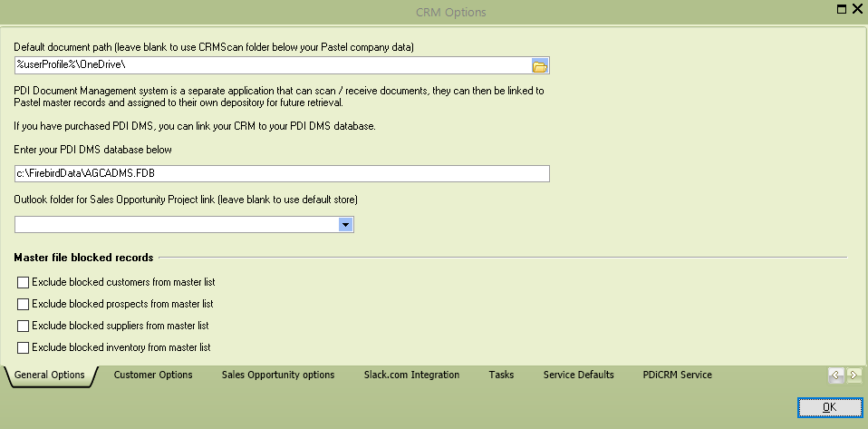Select the PDiCRM Service tab
Viewport: 868px width, 429px height.
pyautogui.click(x=677, y=375)
